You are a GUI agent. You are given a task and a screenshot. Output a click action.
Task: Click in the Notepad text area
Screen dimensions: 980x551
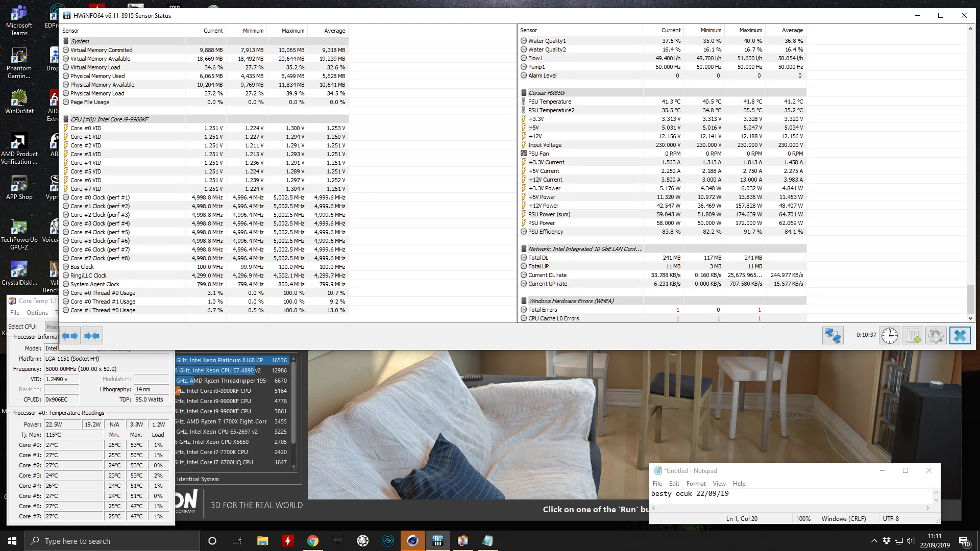click(791, 496)
